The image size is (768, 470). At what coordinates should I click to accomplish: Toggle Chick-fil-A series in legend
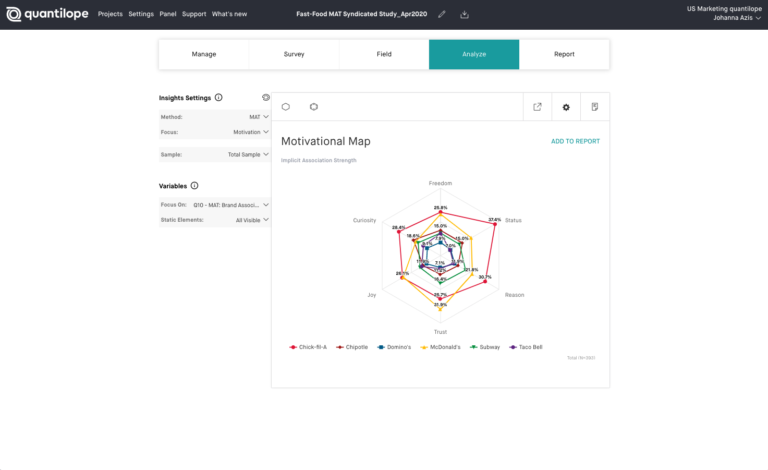pyautogui.click(x=308, y=347)
